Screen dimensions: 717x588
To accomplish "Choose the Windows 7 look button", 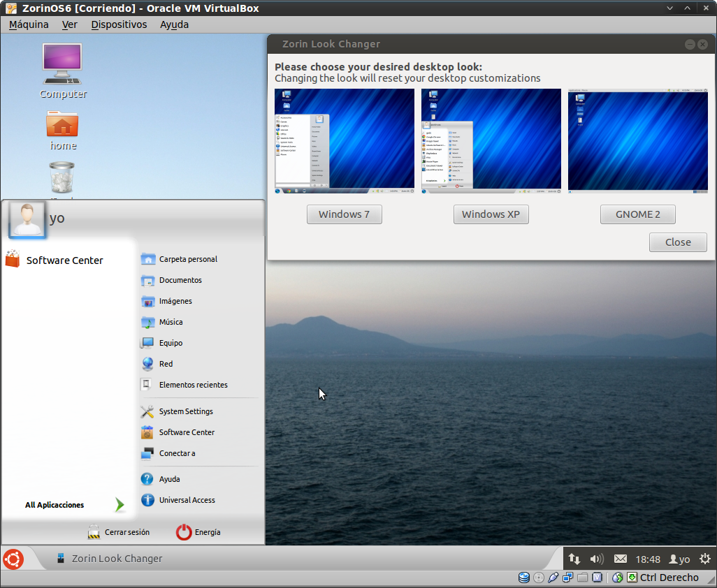I will pos(344,214).
